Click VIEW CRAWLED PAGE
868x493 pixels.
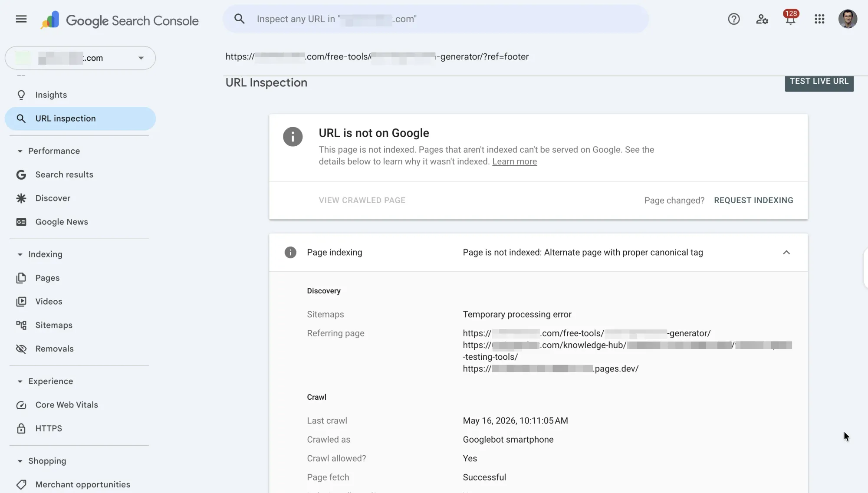click(362, 200)
